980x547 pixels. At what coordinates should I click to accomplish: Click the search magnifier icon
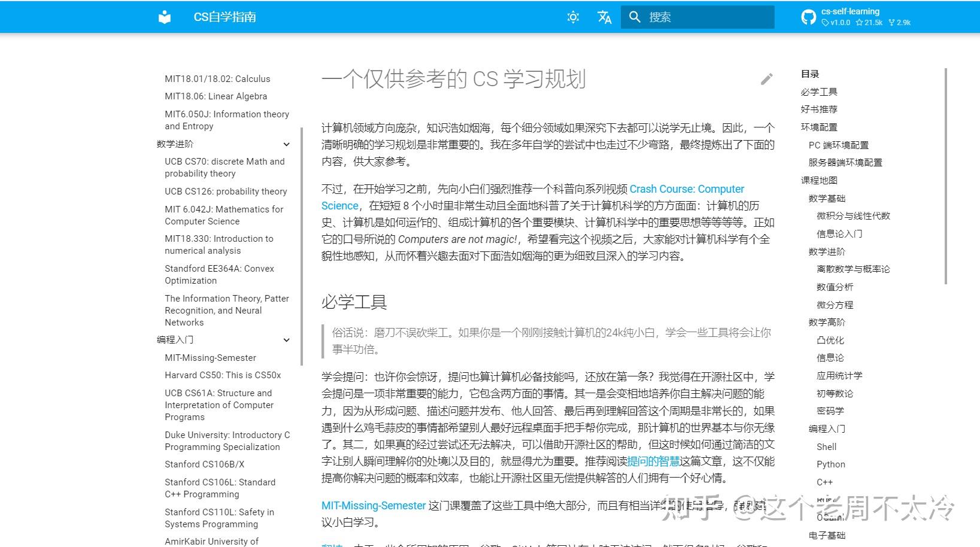[x=635, y=17]
